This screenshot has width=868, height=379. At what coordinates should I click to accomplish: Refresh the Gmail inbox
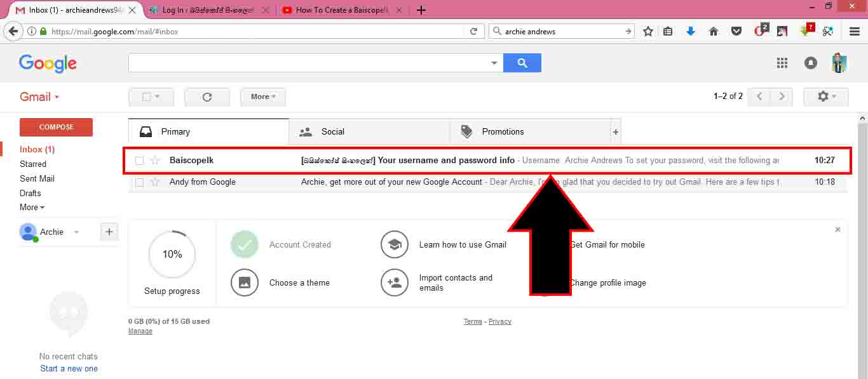[x=207, y=97]
